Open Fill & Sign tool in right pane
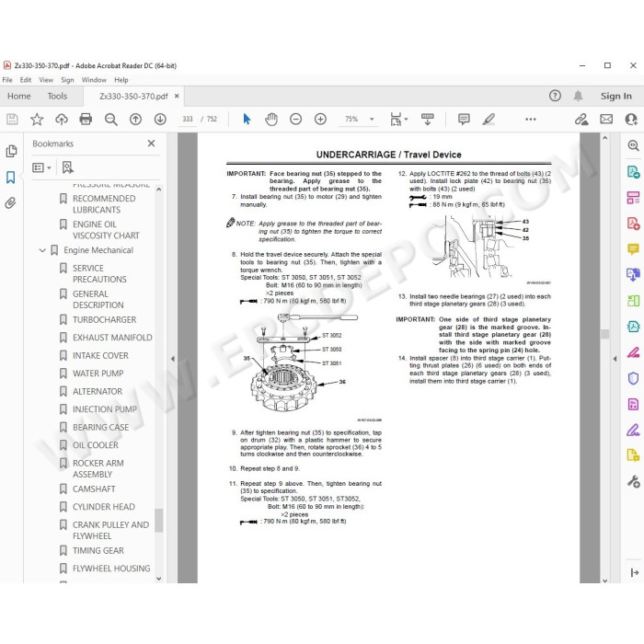Image resolution: width=644 pixels, height=644 pixels. point(633,430)
